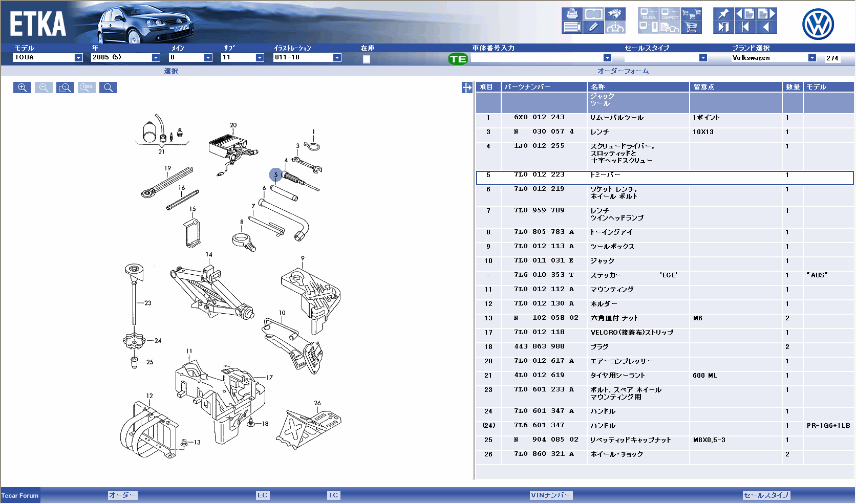Reset illustration zoom to 100%
This screenshot has width=856, height=504.
[x=87, y=87]
